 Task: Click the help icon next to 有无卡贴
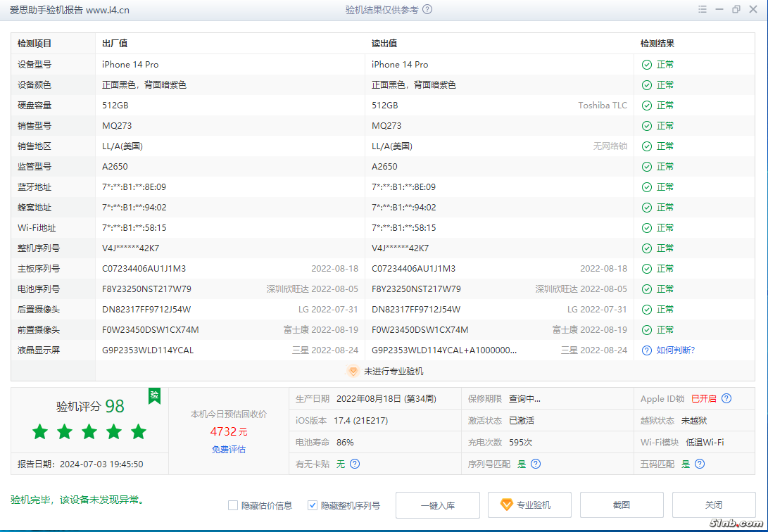pos(355,464)
